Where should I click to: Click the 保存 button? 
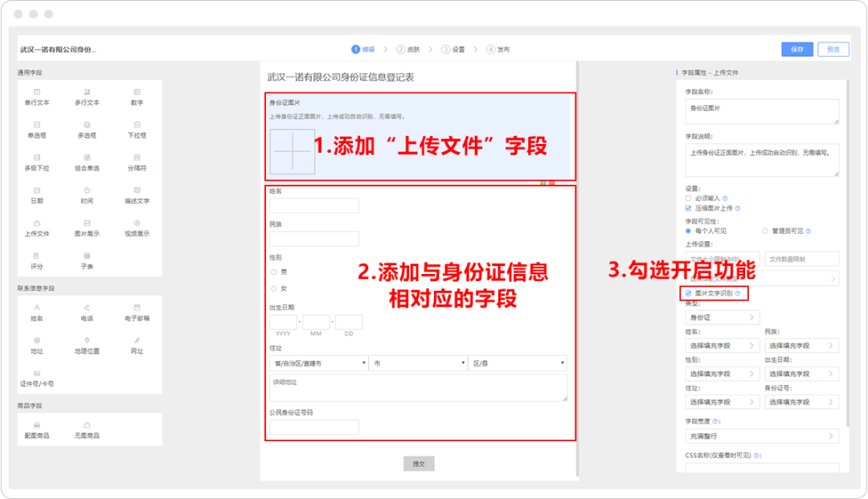point(796,49)
